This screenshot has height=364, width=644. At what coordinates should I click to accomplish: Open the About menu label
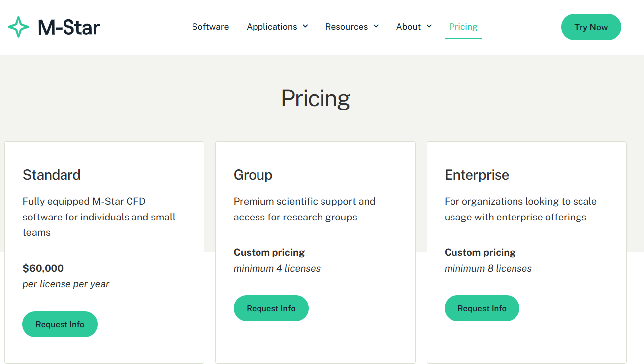(408, 27)
